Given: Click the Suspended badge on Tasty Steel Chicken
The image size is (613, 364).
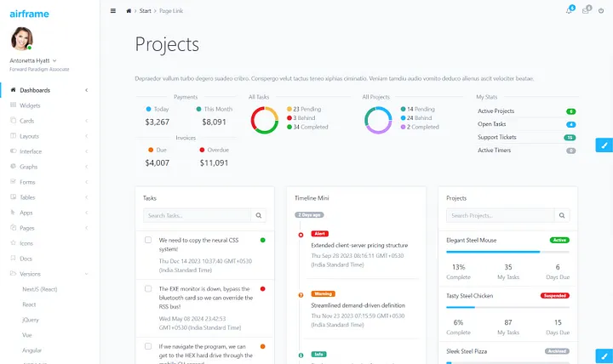Looking at the screenshot, I should (x=555, y=296).
